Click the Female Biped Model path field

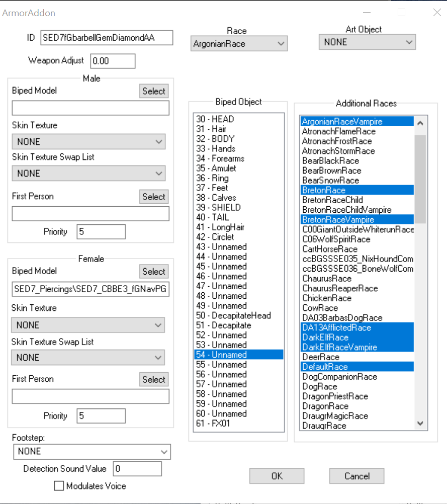[x=91, y=289]
